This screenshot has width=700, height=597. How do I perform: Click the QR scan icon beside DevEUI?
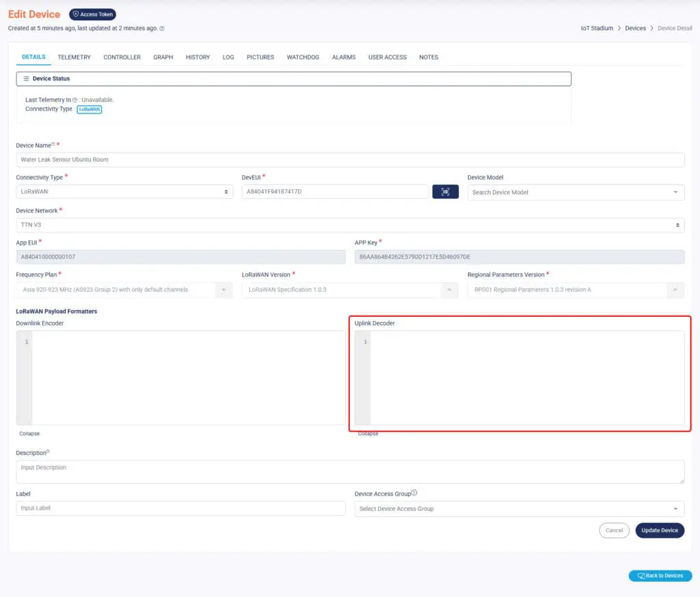[x=445, y=192]
